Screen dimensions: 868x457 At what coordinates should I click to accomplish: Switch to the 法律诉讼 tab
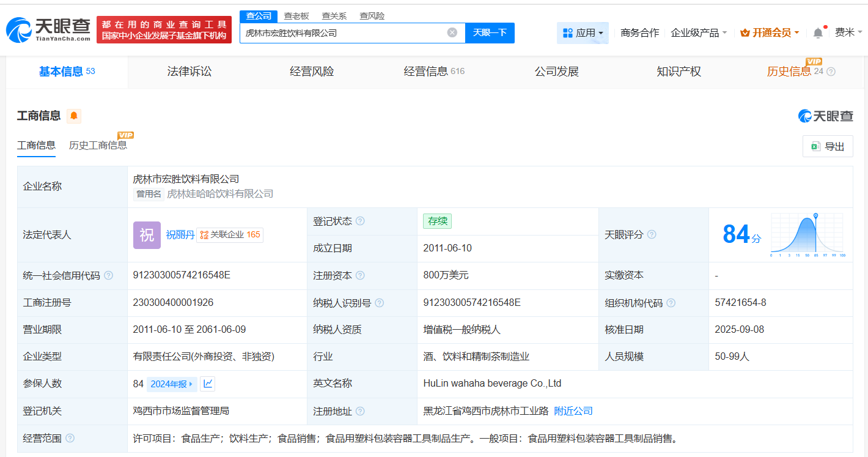coord(188,72)
